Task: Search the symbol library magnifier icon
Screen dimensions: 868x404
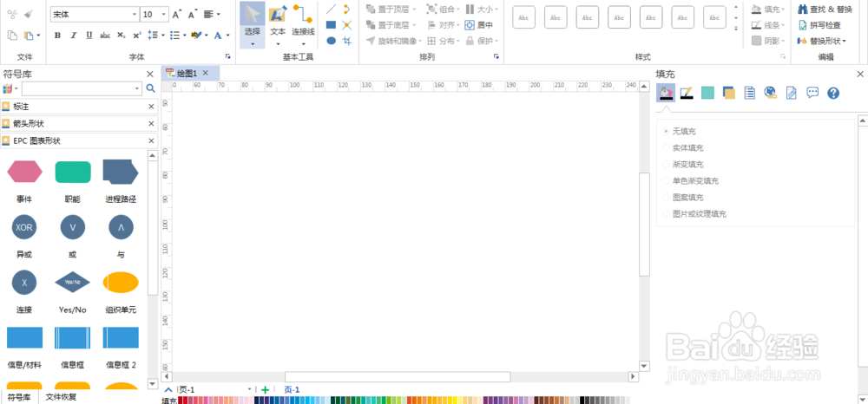Action: tap(150, 88)
